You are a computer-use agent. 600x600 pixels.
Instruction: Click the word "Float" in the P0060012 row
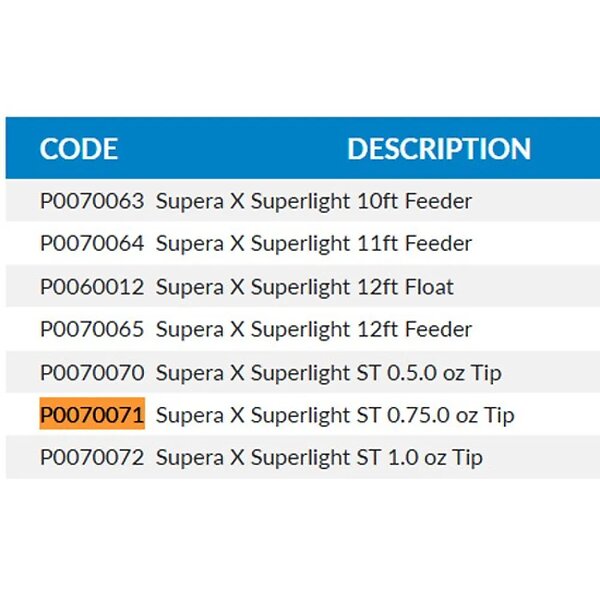click(x=428, y=287)
